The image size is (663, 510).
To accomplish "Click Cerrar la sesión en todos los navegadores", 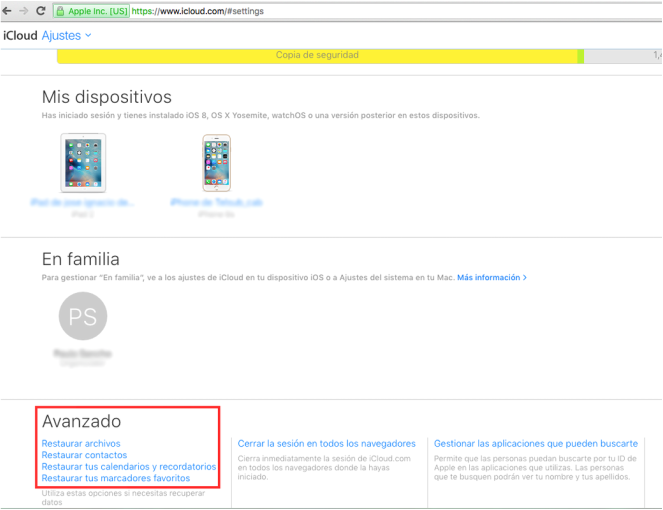I will click(326, 443).
